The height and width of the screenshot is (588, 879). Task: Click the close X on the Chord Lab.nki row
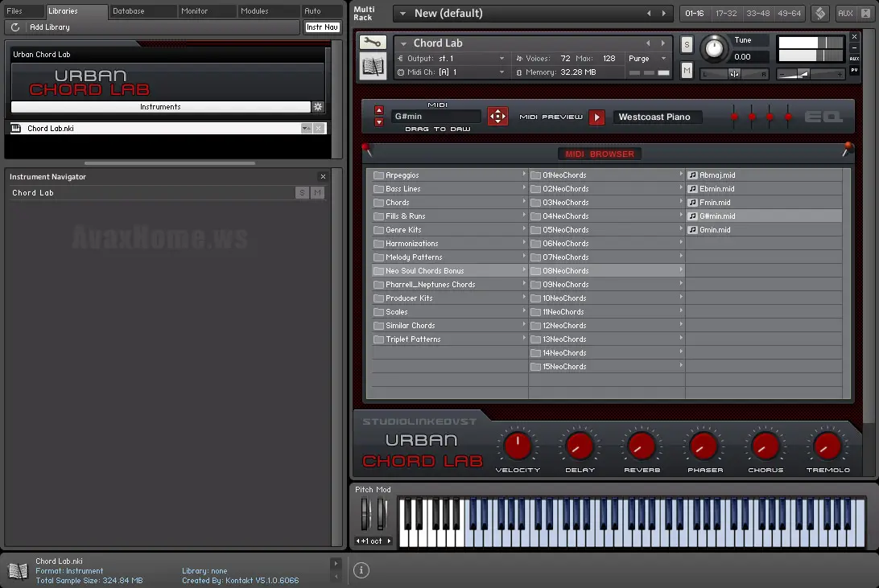tap(319, 128)
